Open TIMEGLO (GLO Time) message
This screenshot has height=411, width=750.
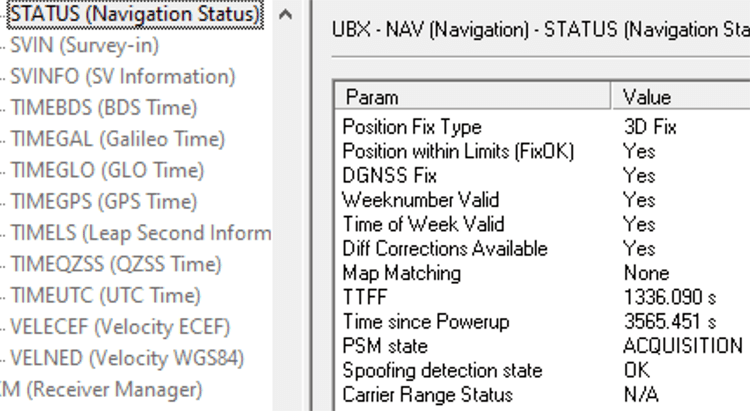tap(106, 170)
